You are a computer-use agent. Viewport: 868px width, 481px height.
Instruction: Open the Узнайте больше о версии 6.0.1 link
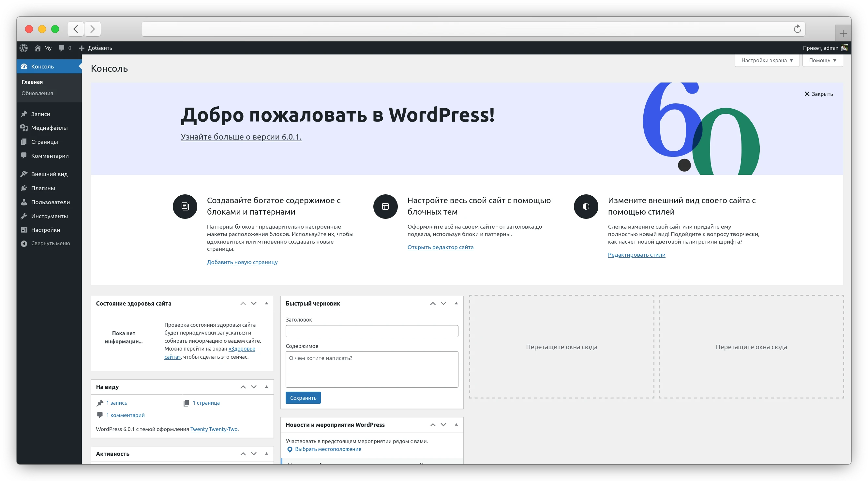point(241,137)
